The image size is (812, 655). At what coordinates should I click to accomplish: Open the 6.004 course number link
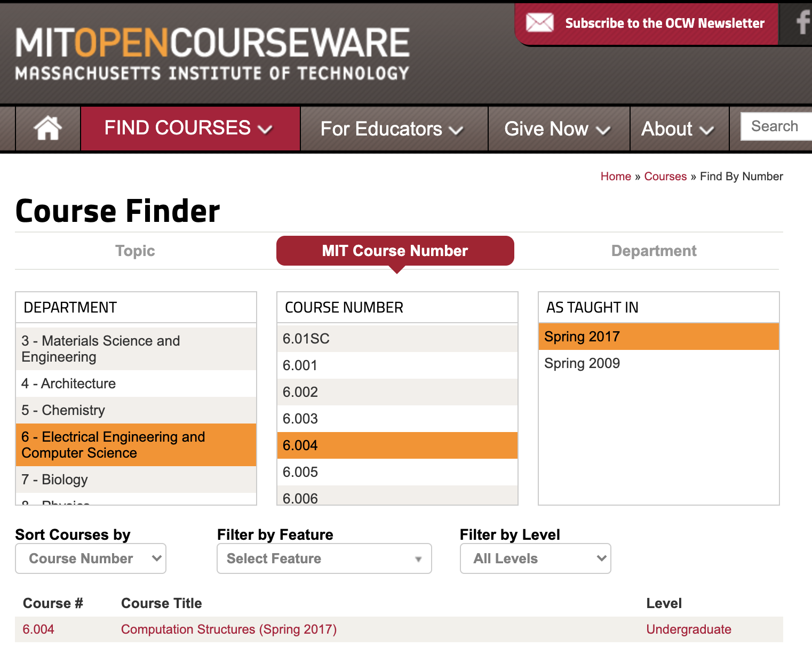click(38, 629)
